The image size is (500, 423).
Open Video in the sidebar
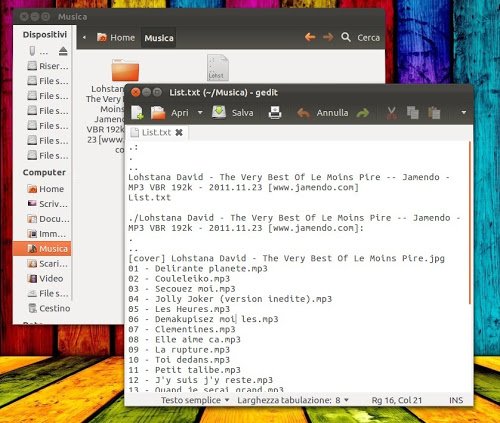coord(45,279)
